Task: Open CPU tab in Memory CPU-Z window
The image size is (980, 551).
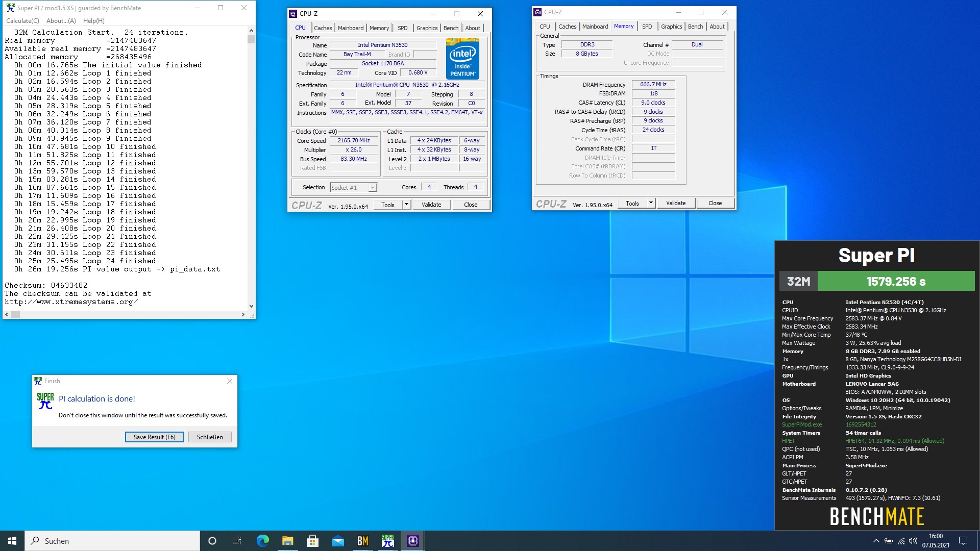Action: tap(545, 27)
